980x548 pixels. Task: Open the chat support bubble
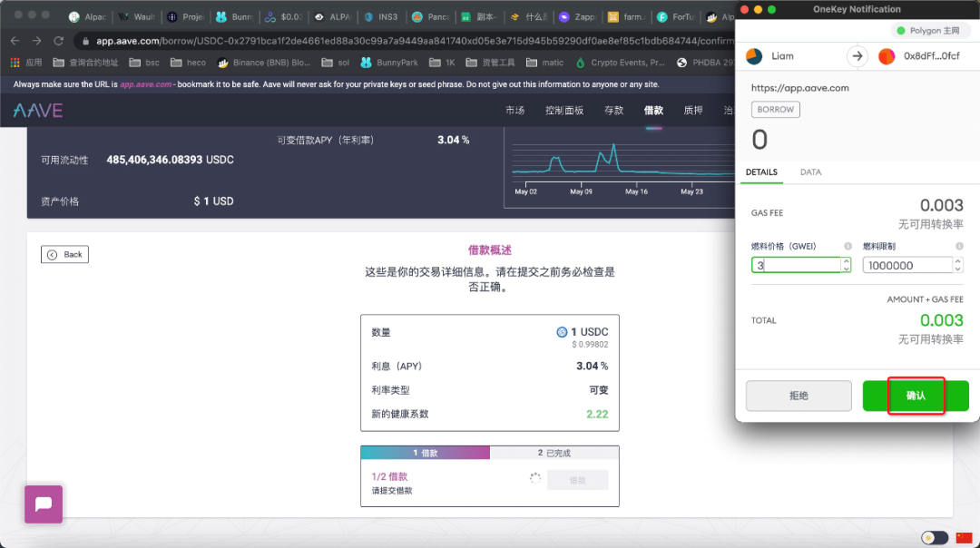[44, 504]
